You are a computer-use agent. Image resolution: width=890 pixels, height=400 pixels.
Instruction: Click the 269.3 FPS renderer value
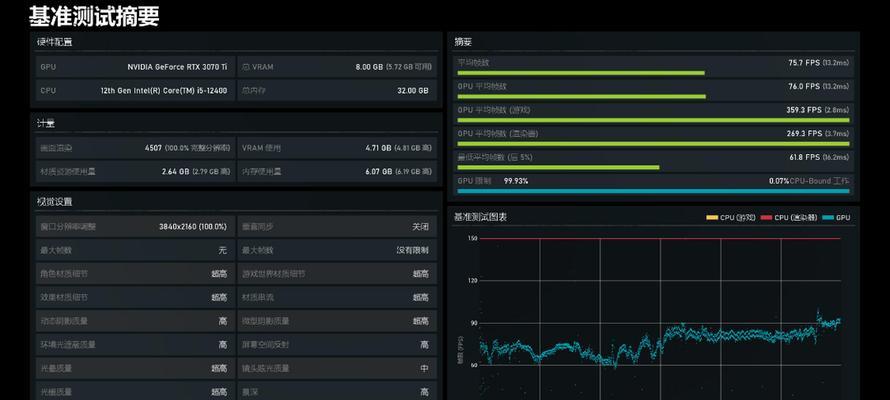pos(804,134)
